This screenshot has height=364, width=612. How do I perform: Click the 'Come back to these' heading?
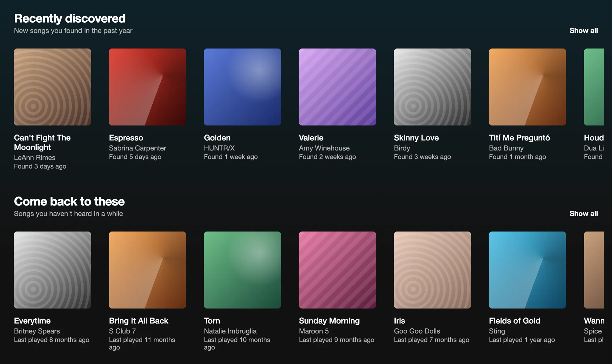pyautogui.click(x=69, y=201)
